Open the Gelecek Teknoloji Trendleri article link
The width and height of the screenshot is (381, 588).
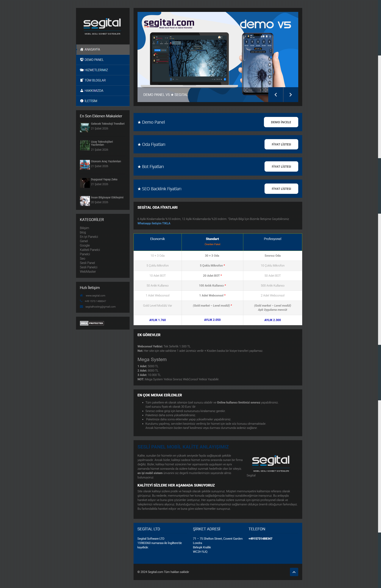coord(108,124)
